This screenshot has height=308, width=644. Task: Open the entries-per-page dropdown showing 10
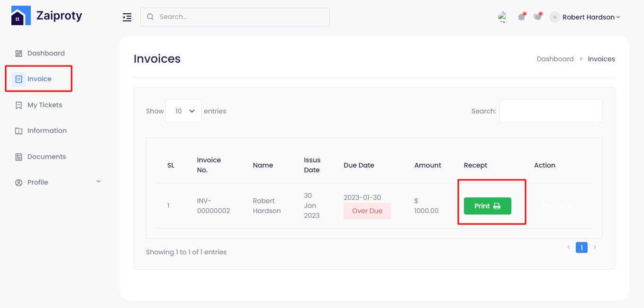[x=183, y=111]
